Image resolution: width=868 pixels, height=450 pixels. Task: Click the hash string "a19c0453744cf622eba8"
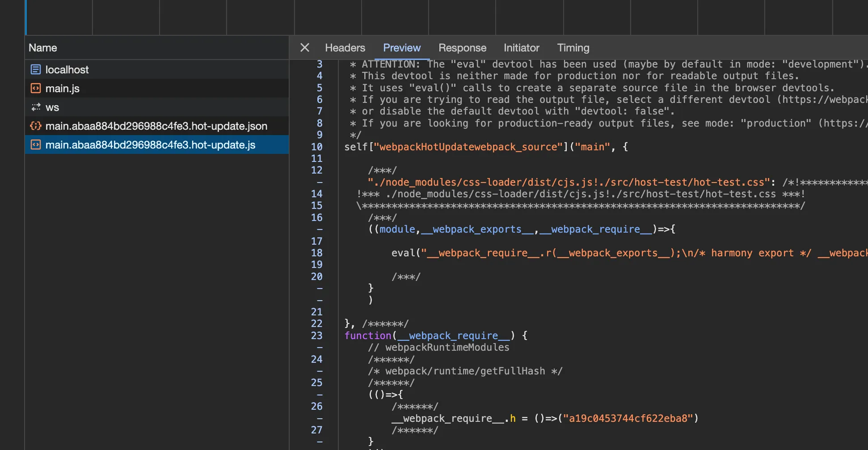(x=628, y=418)
